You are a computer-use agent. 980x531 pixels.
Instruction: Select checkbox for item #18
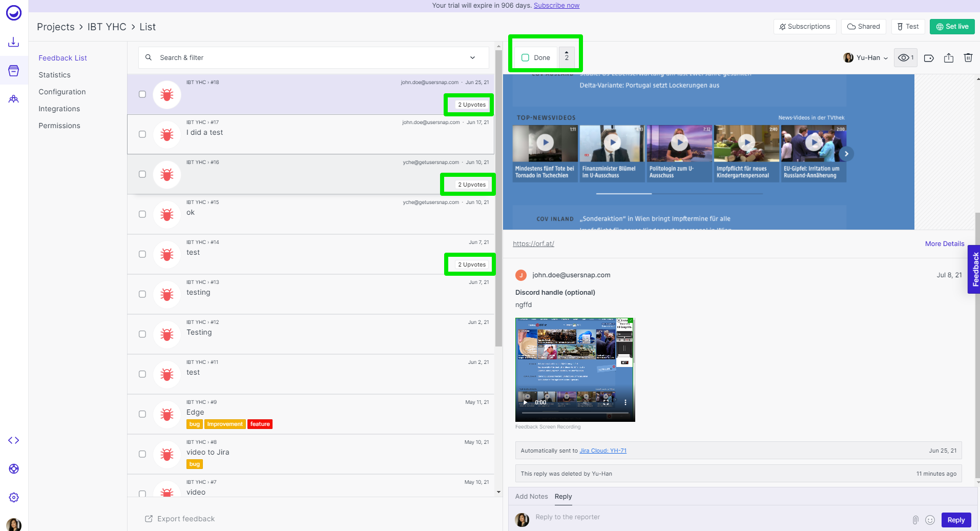click(142, 94)
